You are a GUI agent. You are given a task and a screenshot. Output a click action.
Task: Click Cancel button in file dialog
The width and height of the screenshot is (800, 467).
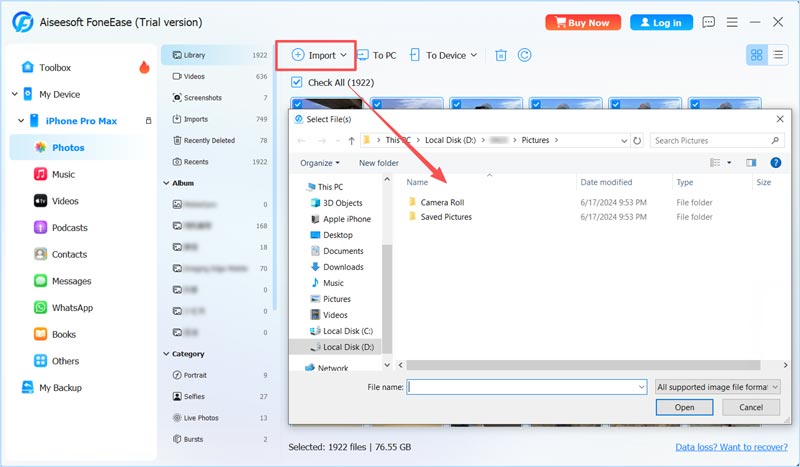[x=751, y=407]
